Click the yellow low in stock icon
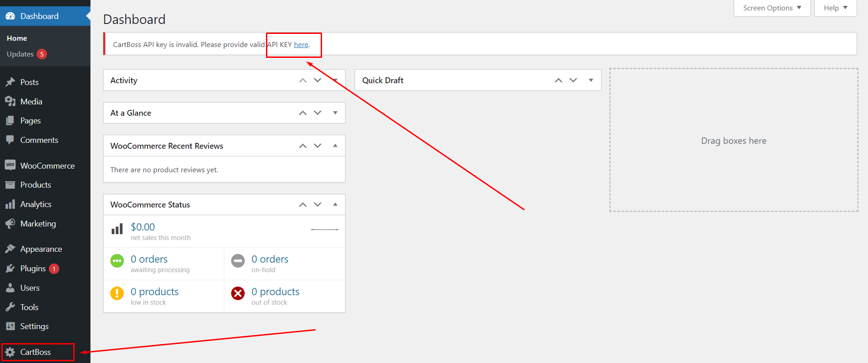The image size is (868, 363). point(117,293)
